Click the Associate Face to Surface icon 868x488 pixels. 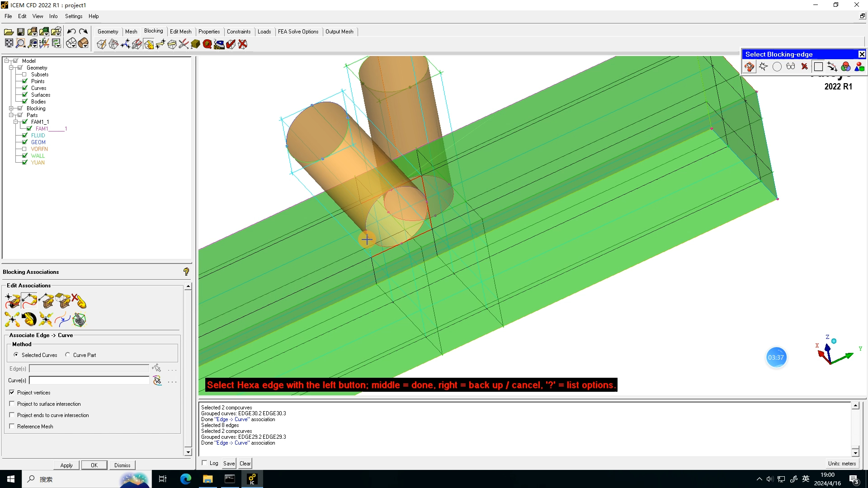(x=62, y=301)
